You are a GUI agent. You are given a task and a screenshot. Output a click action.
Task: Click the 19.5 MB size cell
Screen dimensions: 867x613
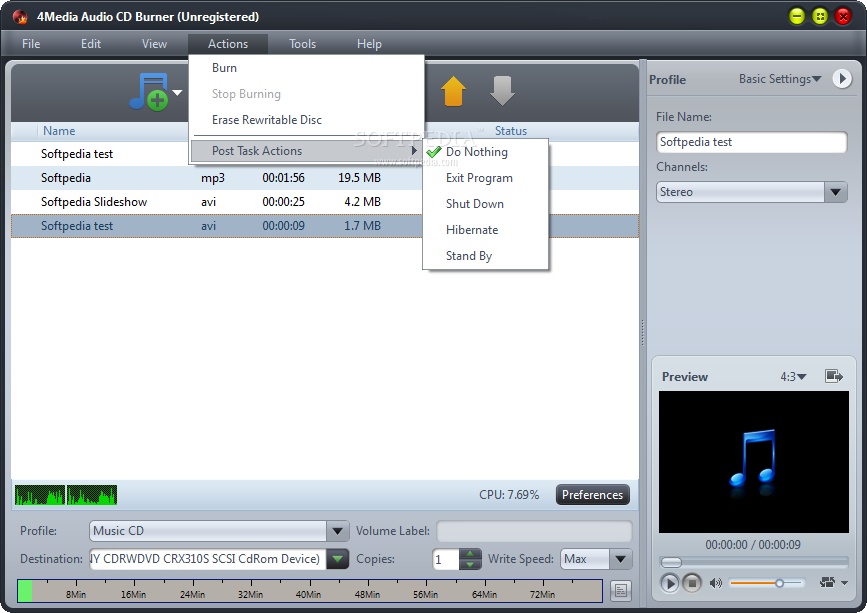click(x=359, y=178)
